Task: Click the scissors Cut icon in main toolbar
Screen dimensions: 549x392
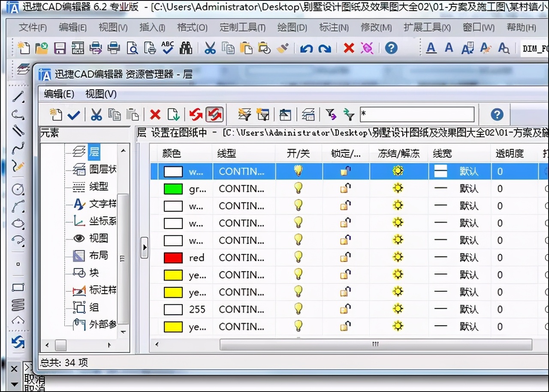Action: pyautogui.click(x=210, y=48)
